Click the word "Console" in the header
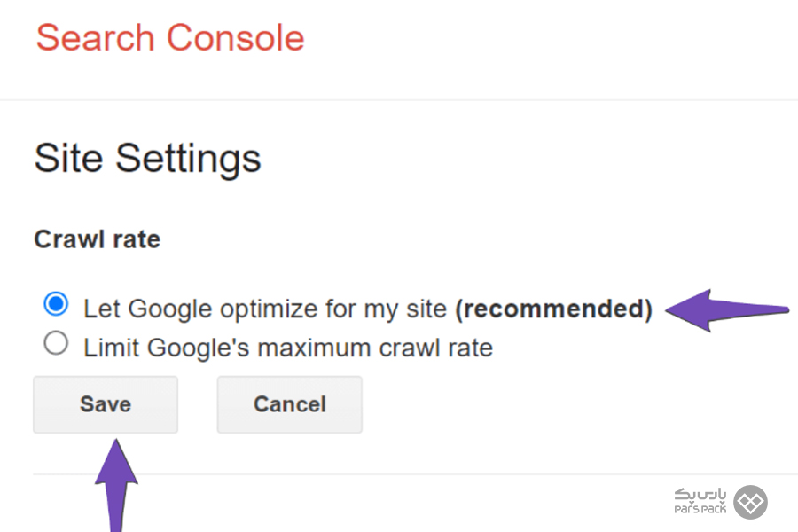This screenshot has width=798, height=532. 236,38
